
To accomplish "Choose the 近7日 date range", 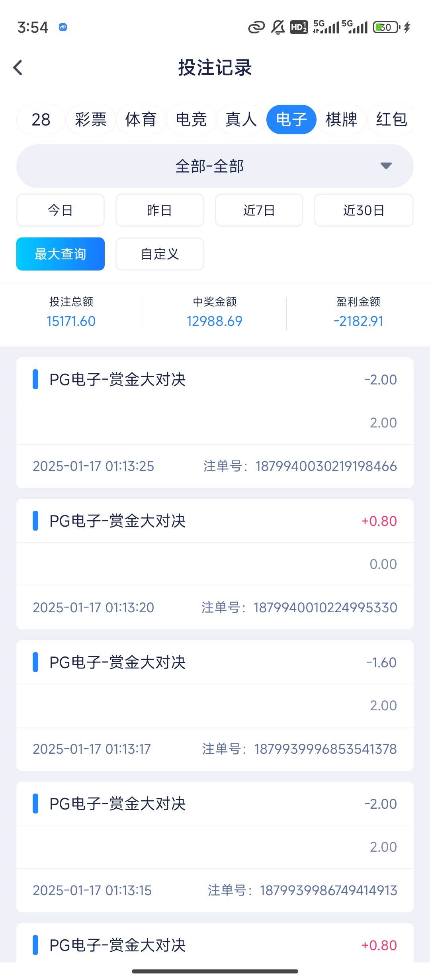I will pyautogui.click(x=259, y=210).
